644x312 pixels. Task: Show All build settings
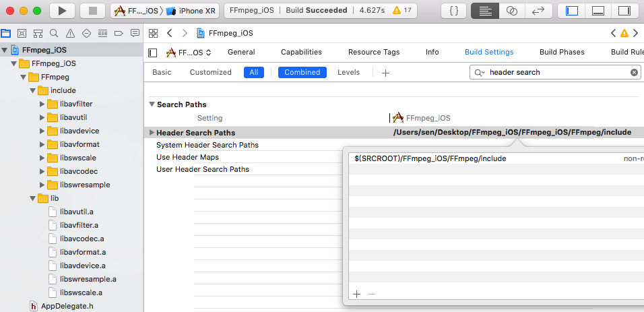(x=254, y=72)
